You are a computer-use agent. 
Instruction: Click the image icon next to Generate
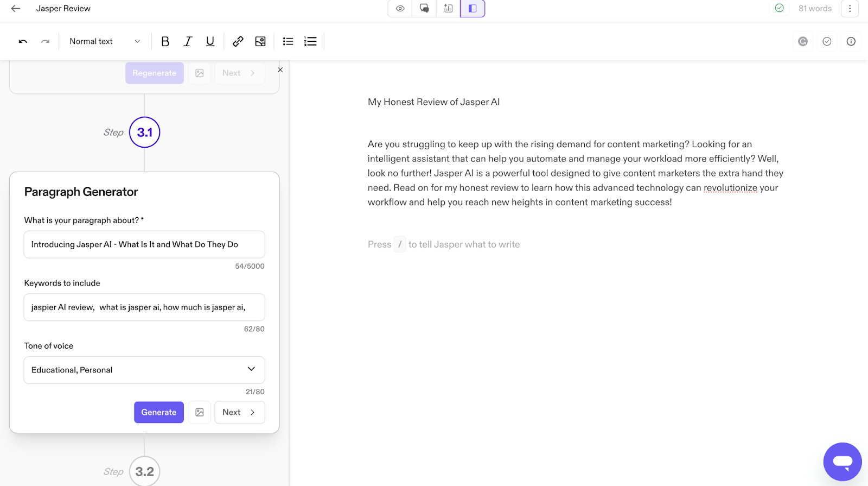click(200, 412)
